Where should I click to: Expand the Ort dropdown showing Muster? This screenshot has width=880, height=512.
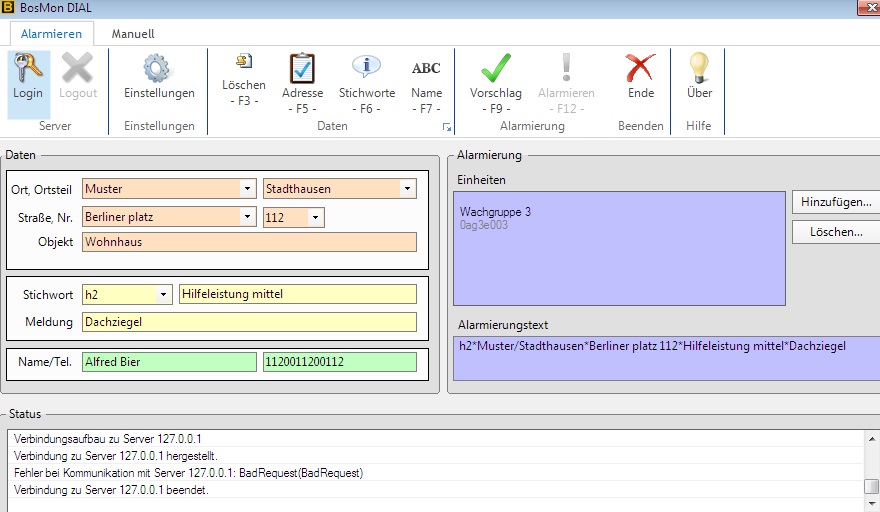[x=247, y=188]
